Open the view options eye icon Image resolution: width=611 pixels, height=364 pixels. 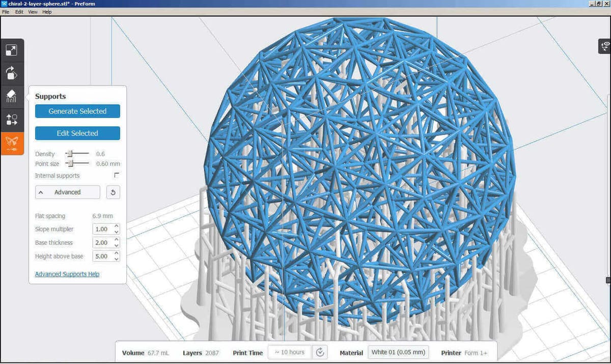[605, 46]
